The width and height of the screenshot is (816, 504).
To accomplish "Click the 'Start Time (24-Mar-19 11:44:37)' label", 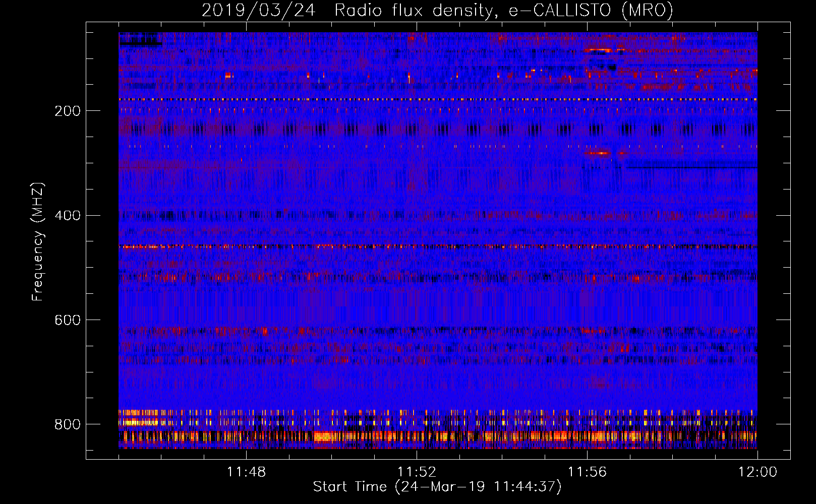I will pos(437,487).
